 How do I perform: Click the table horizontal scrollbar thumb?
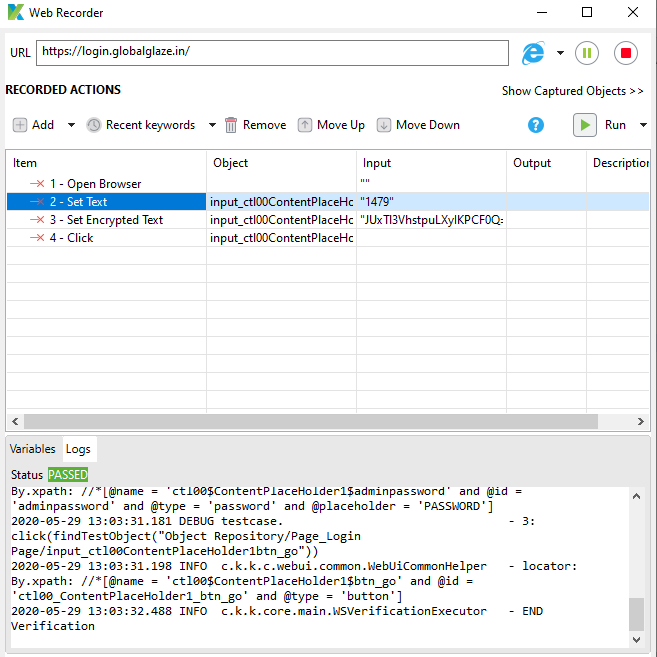coord(311,421)
